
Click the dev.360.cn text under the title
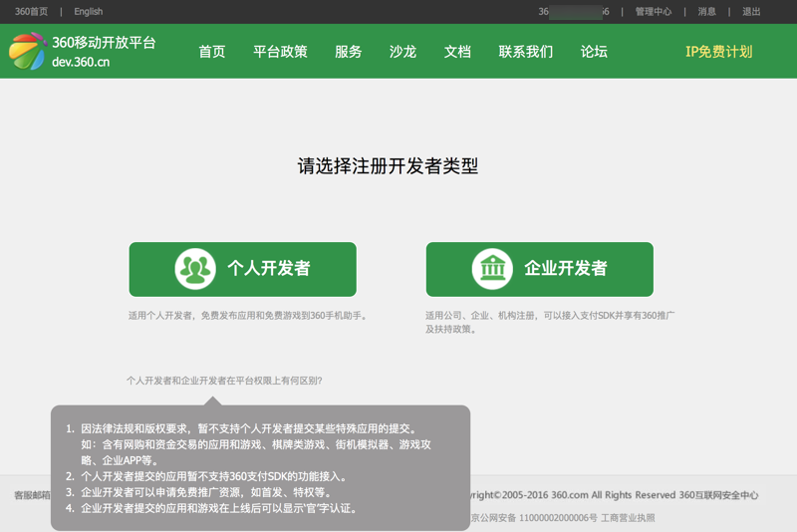[81, 62]
